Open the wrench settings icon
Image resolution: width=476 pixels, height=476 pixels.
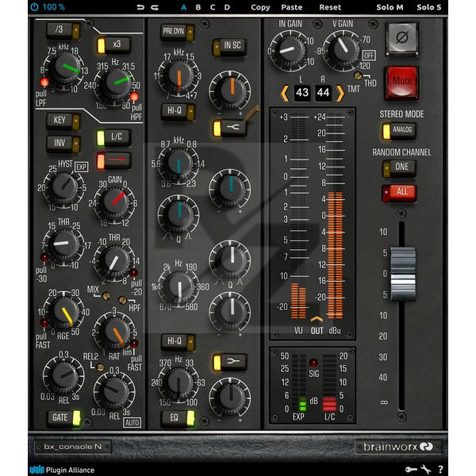tap(426, 470)
